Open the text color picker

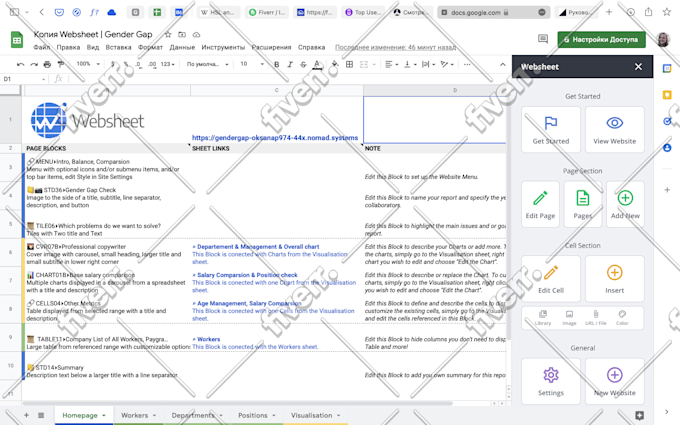click(317, 65)
